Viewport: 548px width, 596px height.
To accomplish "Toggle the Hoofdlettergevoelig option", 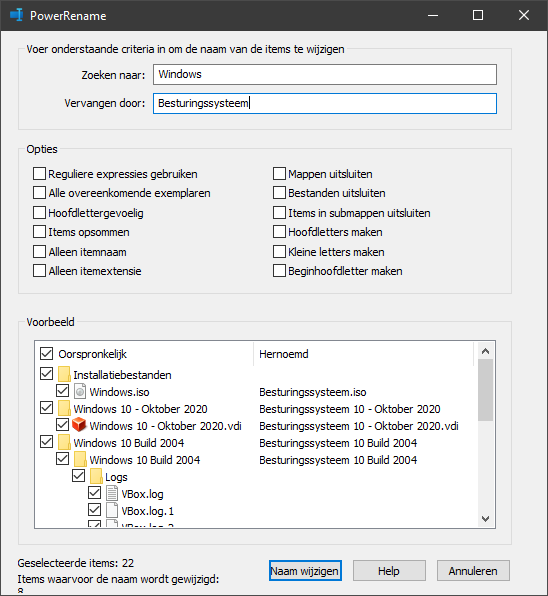I will click(40, 212).
